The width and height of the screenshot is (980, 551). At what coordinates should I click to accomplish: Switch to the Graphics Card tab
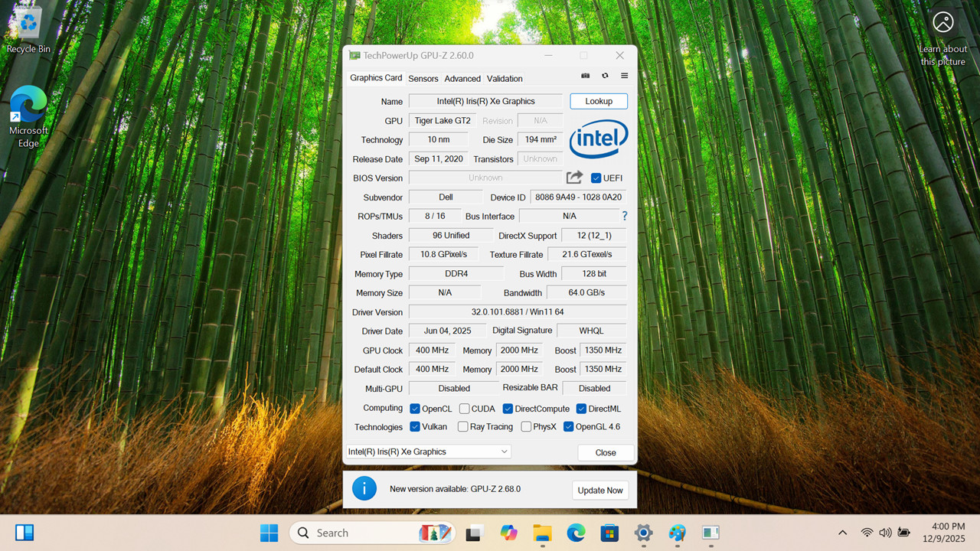(x=376, y=78)
